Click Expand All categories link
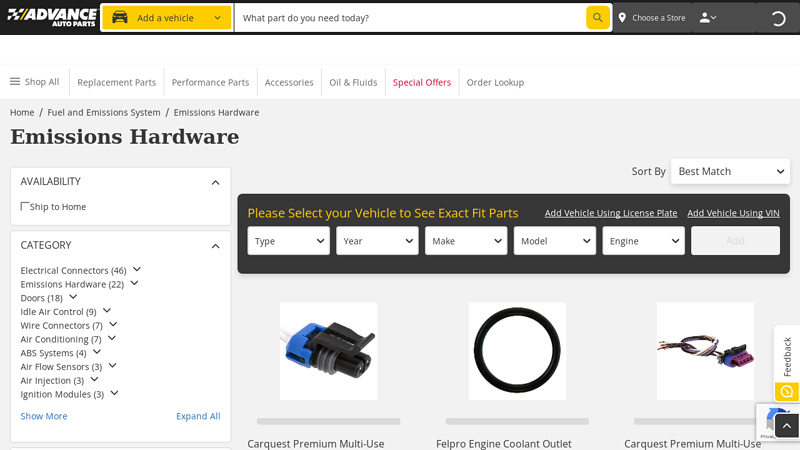 click(198, 416)
